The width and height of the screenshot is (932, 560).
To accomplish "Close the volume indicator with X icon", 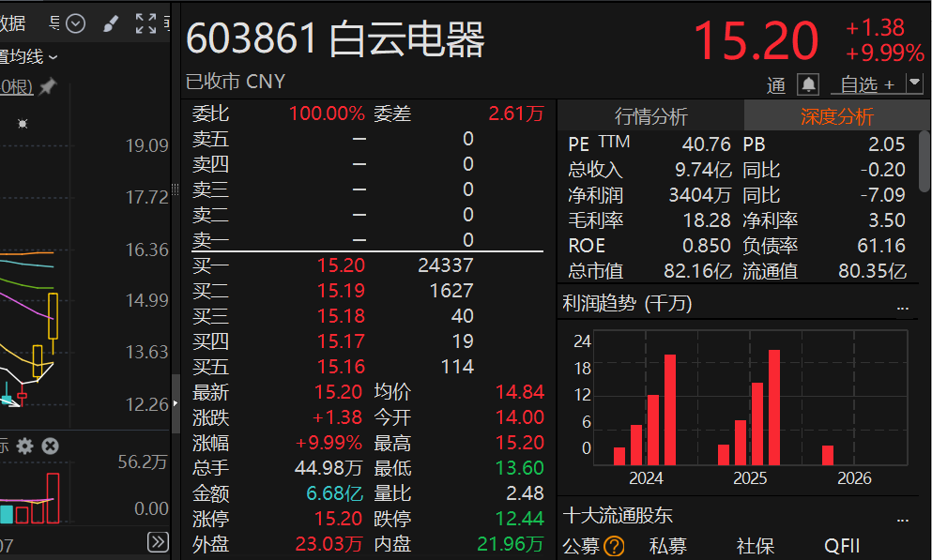I will (51, 446).
